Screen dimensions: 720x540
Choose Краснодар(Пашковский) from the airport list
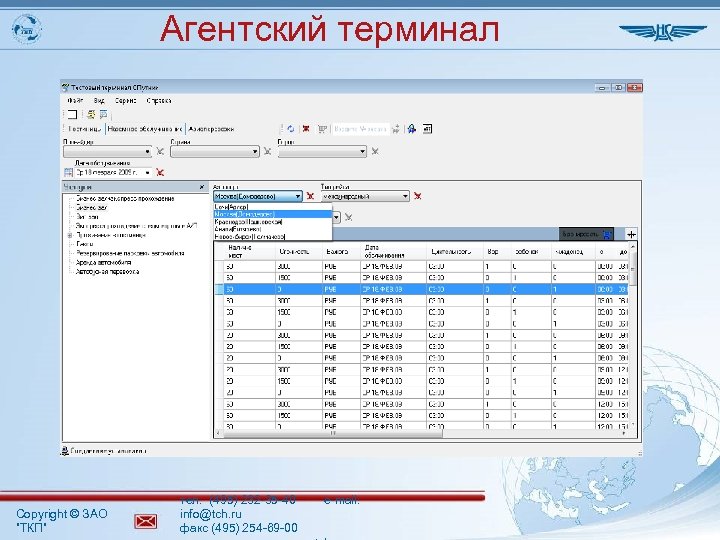[273, 222]
